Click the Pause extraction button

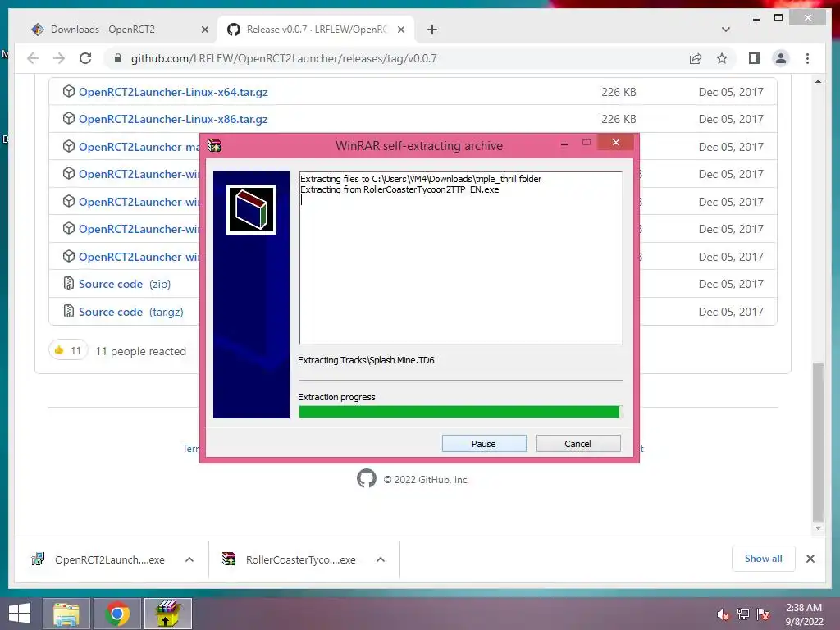coord(484,444)
